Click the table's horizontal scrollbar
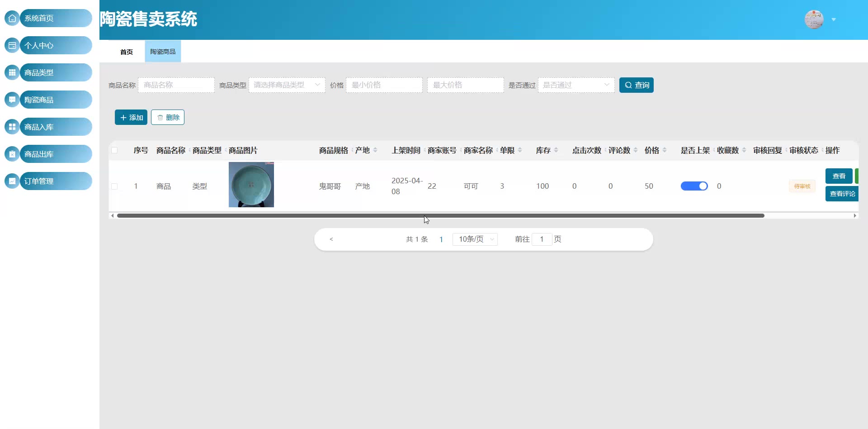Image resolution: width=868 pixels, height=429 pixels. pos(441,215)
